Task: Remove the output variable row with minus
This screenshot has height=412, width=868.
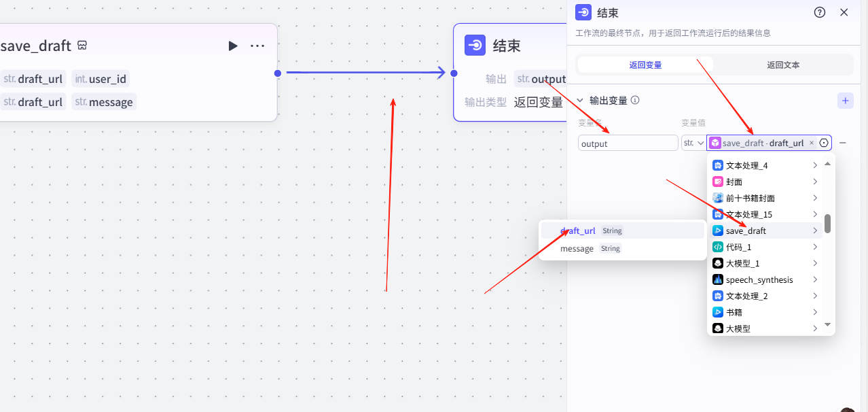Action: (x=843, y=143)
